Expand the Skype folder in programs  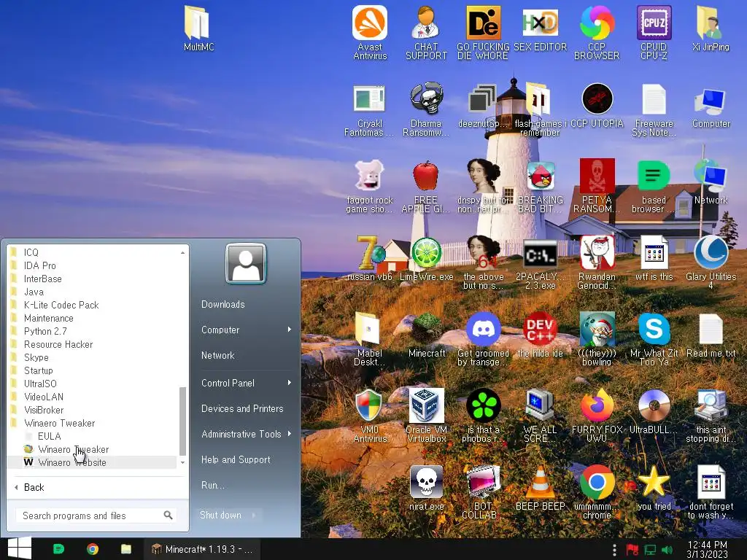pyautogui.click(x=36, y=357)
